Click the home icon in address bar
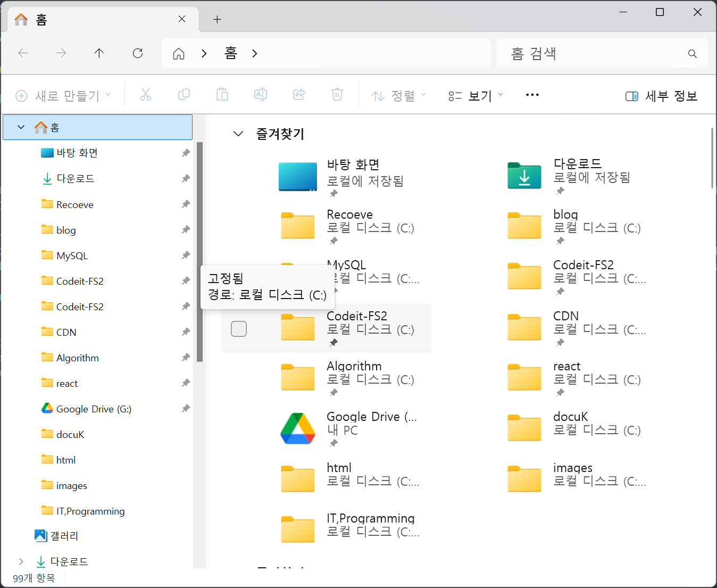Viewport: 717px width, 588px height. [x=179, y=54]
